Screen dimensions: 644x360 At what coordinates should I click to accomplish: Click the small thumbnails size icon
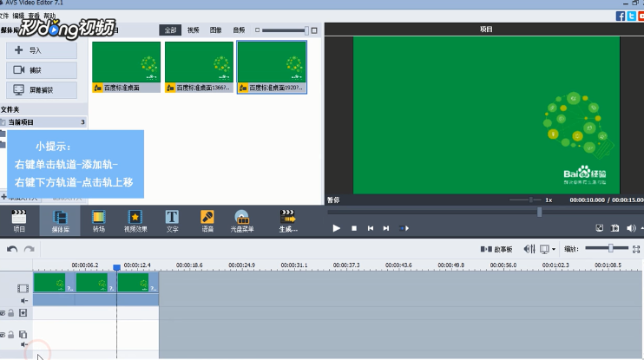coord(257,30)
